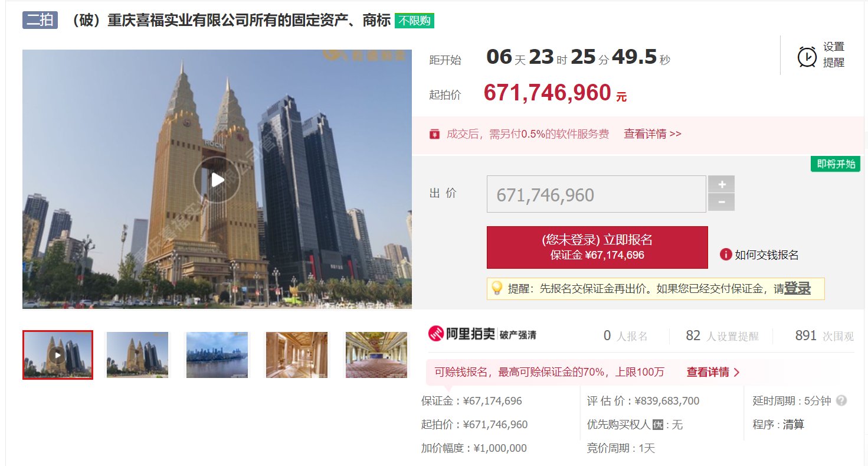Screen dimensions: 868x466
Task: Select the second twin-tower thumbnail
Action: click(x=137, y=354)
